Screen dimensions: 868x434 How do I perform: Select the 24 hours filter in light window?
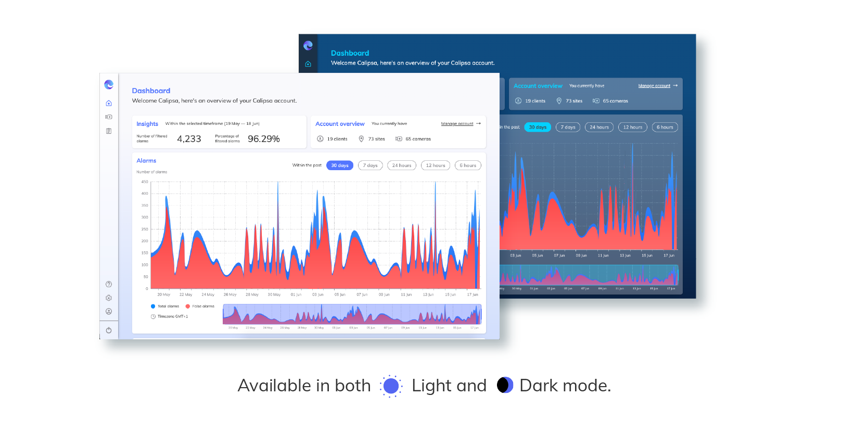(402, 165)
